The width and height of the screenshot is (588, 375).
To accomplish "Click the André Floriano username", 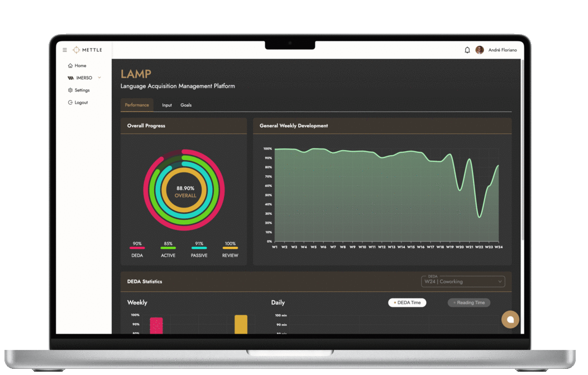I will tap(501, 50).
